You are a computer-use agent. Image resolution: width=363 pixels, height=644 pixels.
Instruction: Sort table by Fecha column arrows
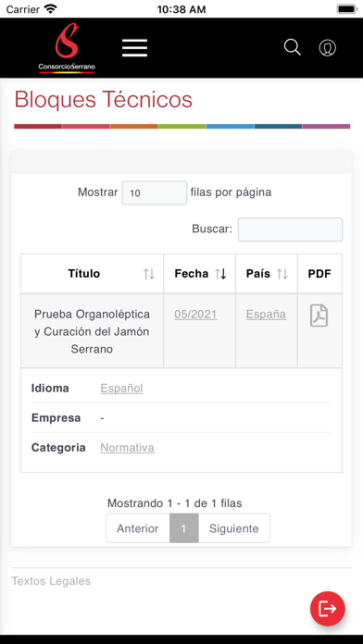point(220,274)
